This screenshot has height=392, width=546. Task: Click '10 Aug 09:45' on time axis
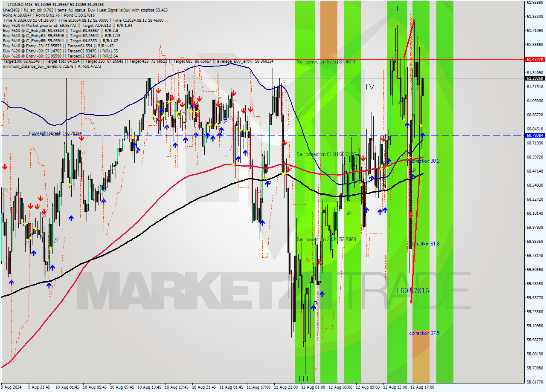(122, 387)
